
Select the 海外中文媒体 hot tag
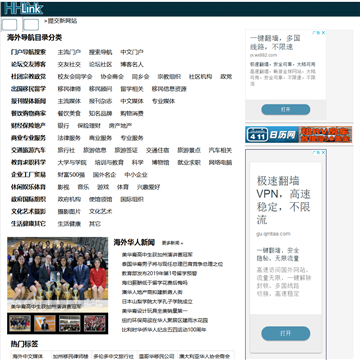[28, 356]
